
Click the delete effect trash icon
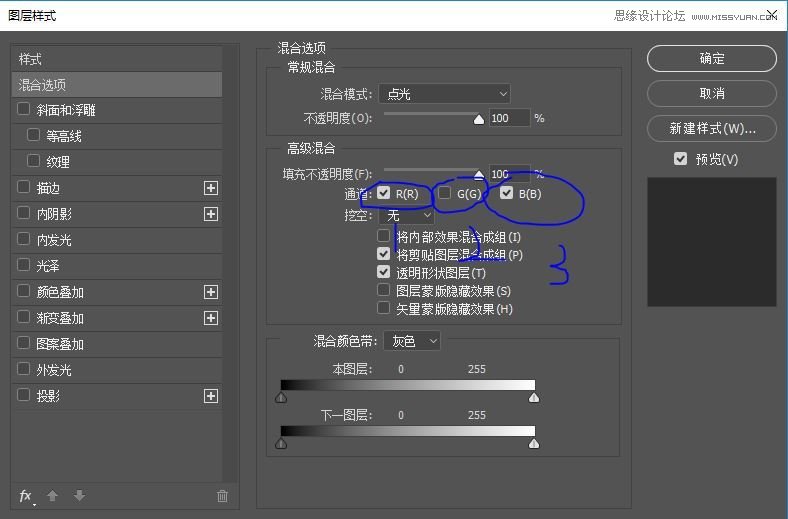[222, 496]
